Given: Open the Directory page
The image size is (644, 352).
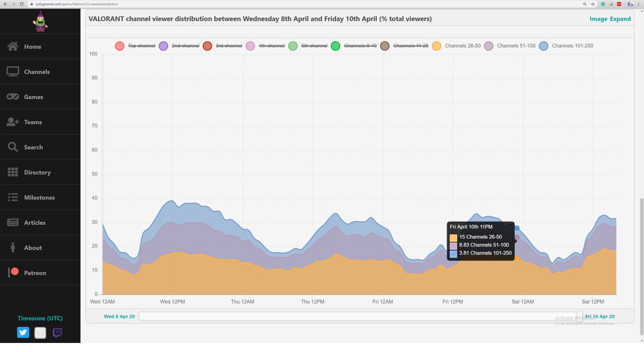Looking at the screenshot, I should pos(40,172).
